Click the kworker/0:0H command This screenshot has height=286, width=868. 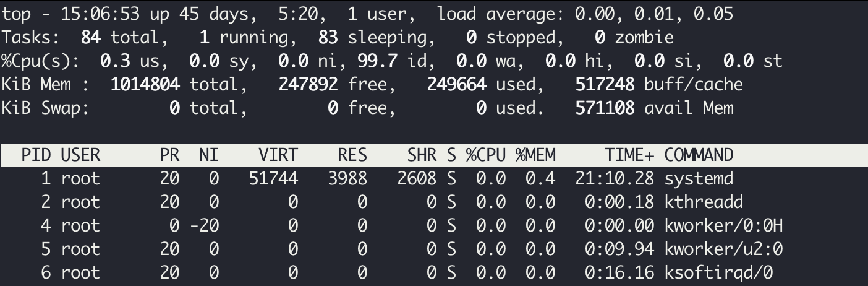[x=723, y=226]
